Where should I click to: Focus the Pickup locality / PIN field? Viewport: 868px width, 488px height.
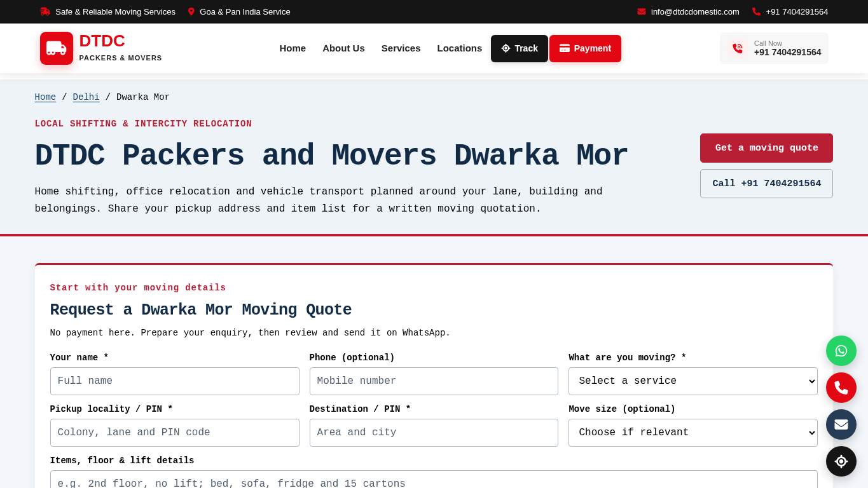(x=175, y=433)
